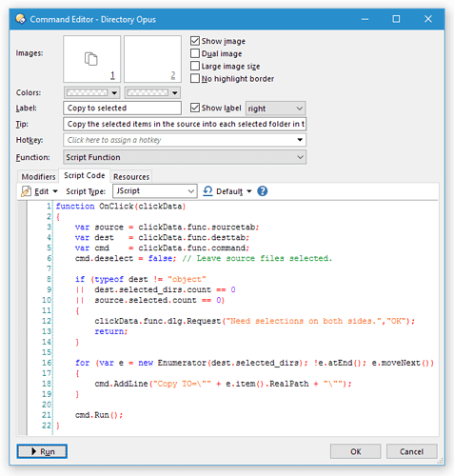Click line 1 function OnClick code
This screenshot has height=476, width=454.
121,207
